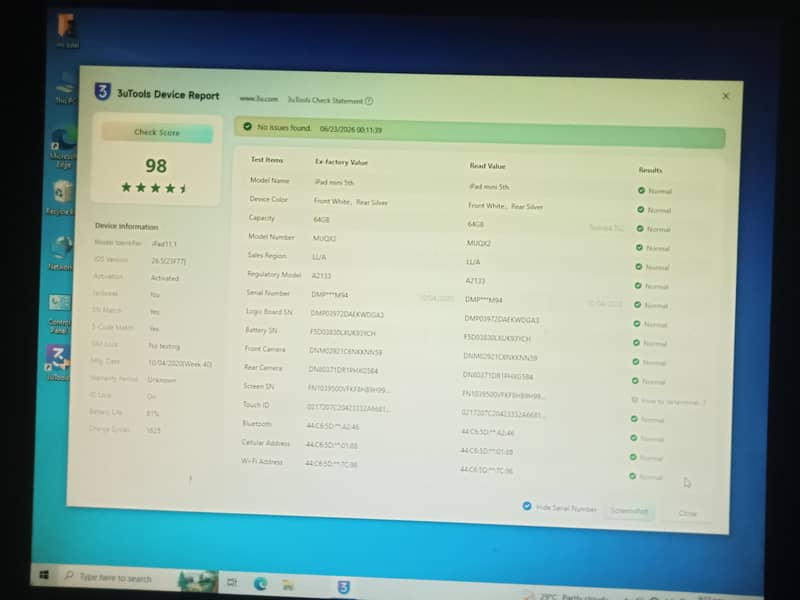Click the model identifier value iPad11,1
This screenshot has width=800, height=600.
tap(164, 244)
